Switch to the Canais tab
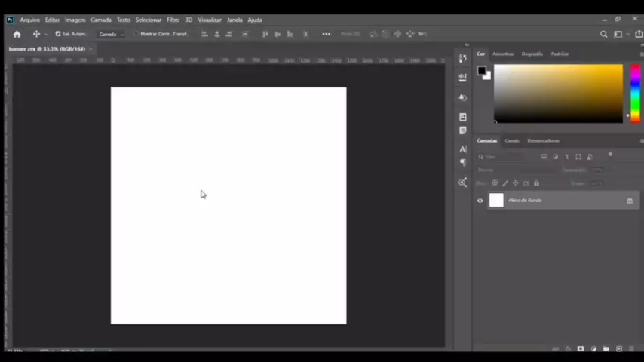 511,140
